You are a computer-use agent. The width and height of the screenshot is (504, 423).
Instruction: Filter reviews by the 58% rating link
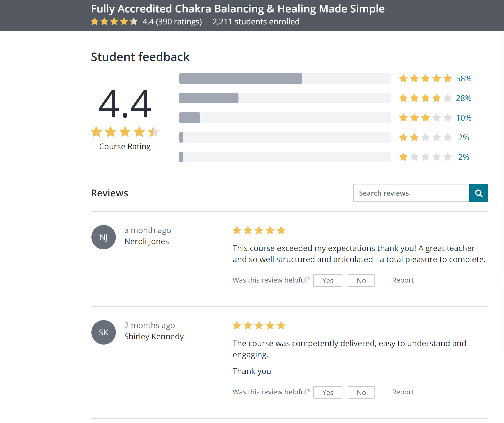[463, 78]
